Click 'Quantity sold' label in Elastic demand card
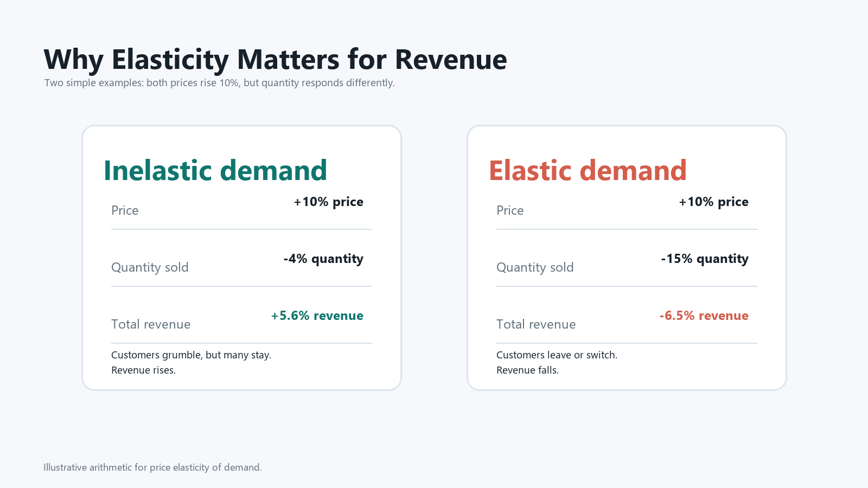Image resolution: width=868 pixels, height=488 pixels. 535,267
